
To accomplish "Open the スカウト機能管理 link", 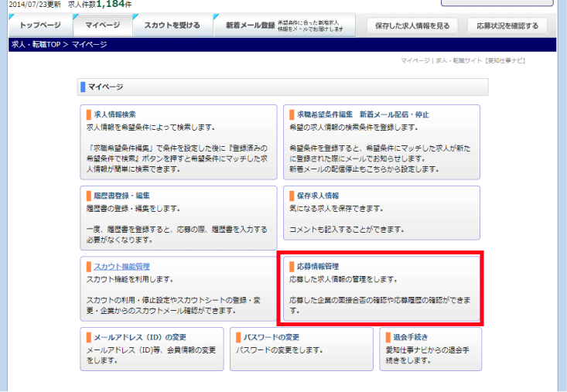I will (121, 267).
